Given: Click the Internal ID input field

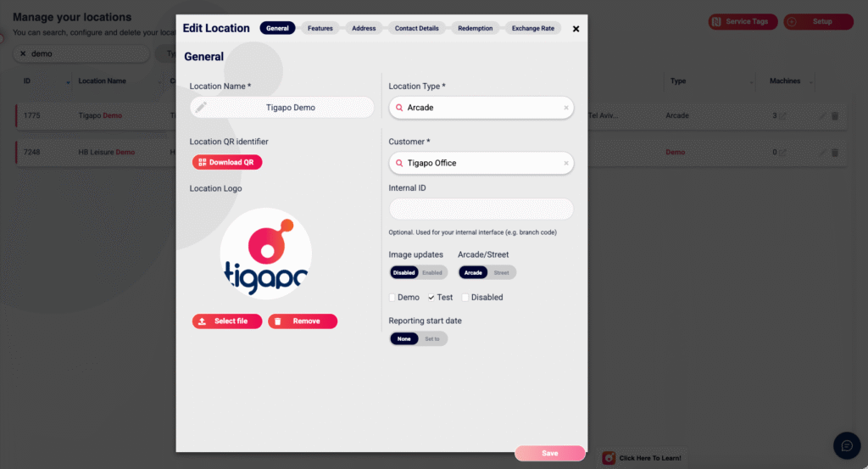Looking at the screenshot, I should click(481, 209).
